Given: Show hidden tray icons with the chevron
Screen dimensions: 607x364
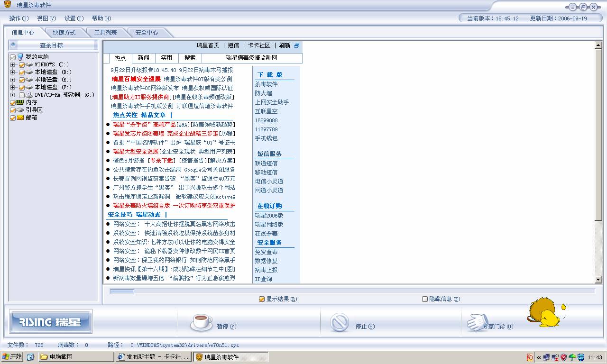Looking at the screenshot, I should pyautogui.click(x=539, y=357).
